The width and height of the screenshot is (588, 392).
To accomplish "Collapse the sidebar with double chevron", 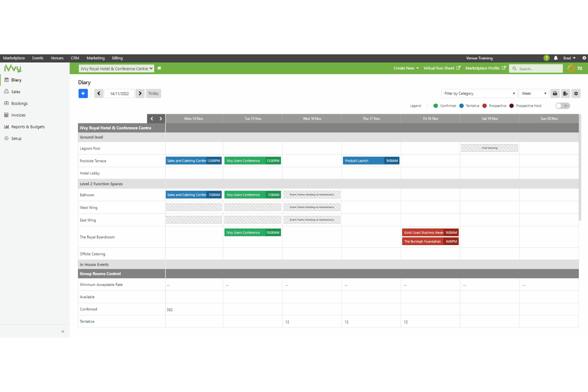I will pos(63,331).
